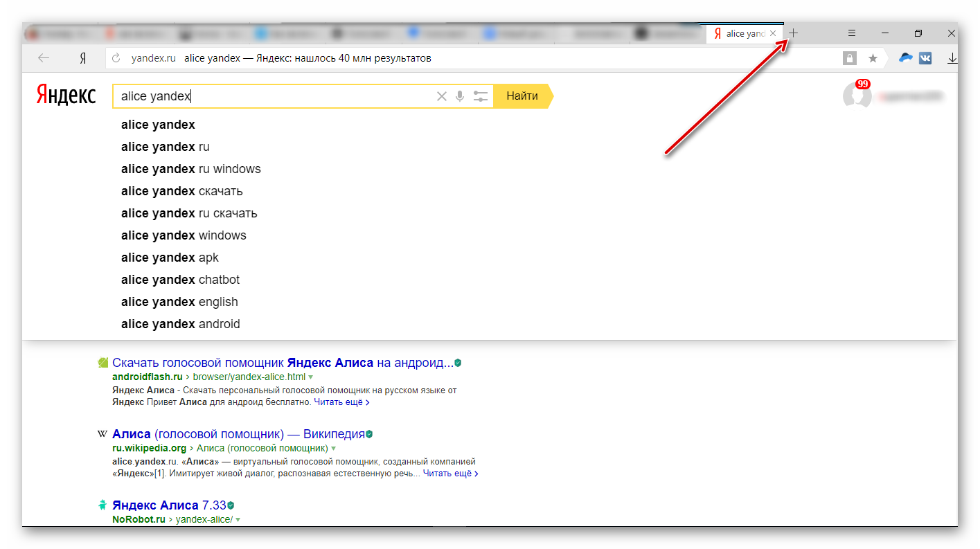Click the Яндекс logo

click(66, 96)
